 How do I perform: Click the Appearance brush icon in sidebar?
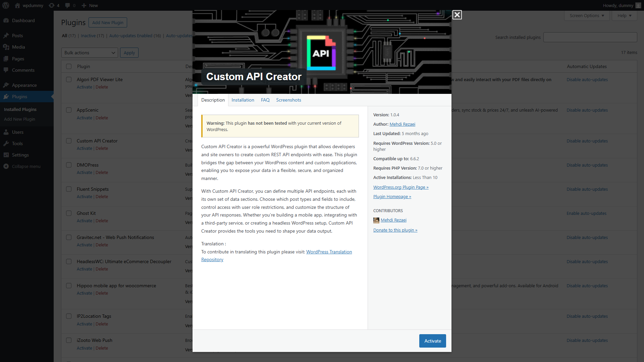coord(6,85)
